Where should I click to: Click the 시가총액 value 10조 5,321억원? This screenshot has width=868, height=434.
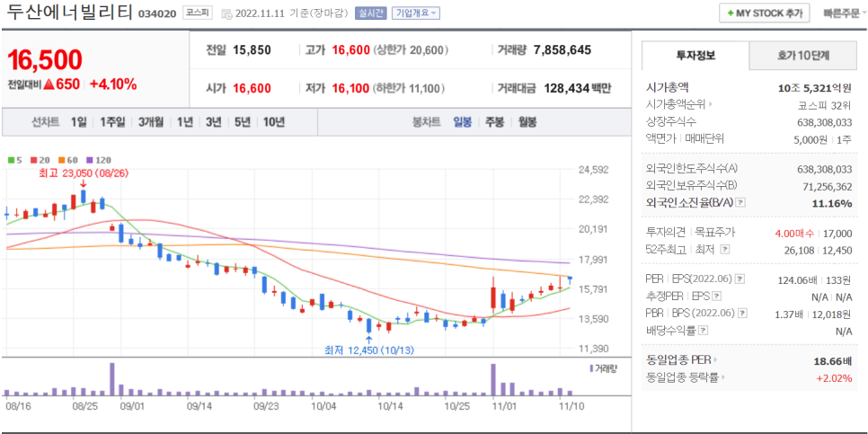pos(815,87)
